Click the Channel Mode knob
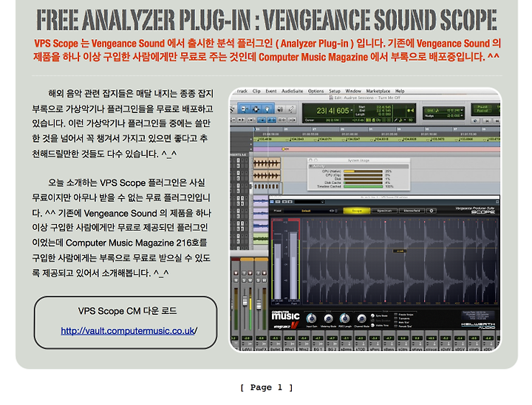 coord(361,319)
